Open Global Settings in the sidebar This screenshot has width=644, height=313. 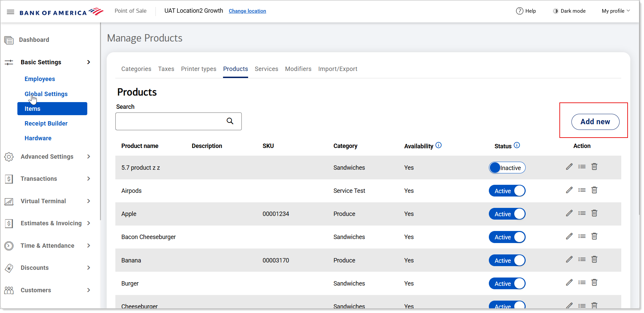[x=46, y=94]
